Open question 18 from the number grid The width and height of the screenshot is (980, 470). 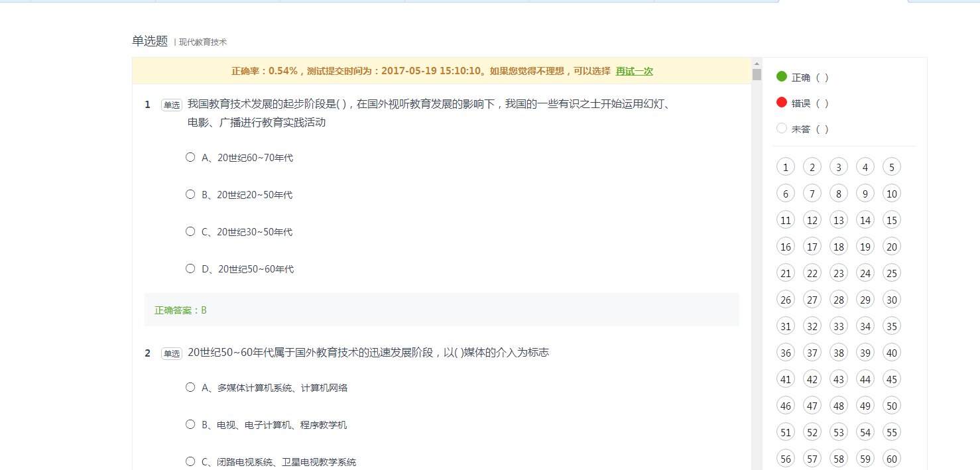839,247
